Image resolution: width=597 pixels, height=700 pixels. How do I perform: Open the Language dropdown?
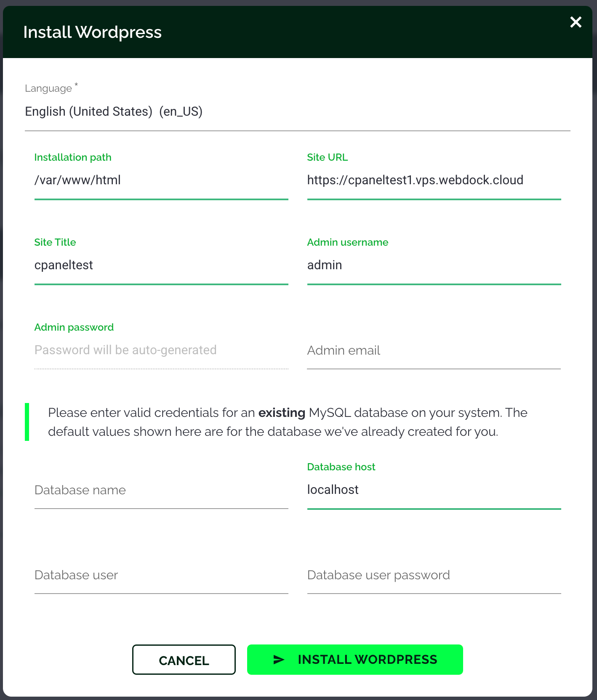pos(297,112)
